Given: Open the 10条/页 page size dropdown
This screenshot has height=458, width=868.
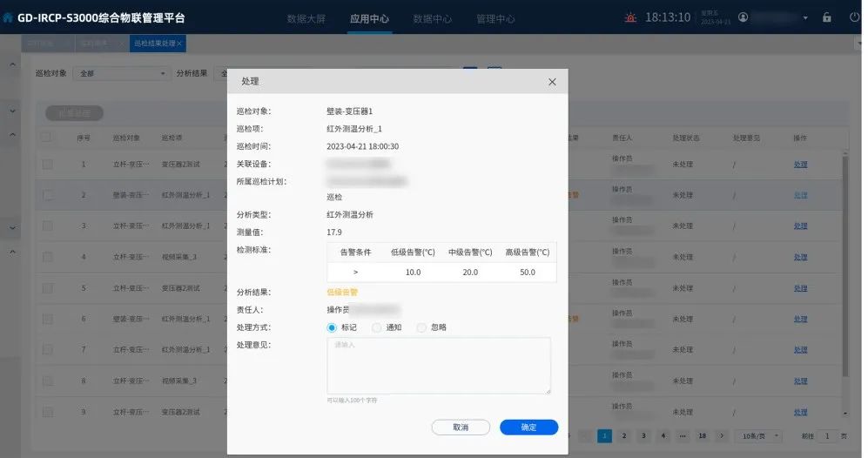Looking at the screenshot, I should pos(758,435).
